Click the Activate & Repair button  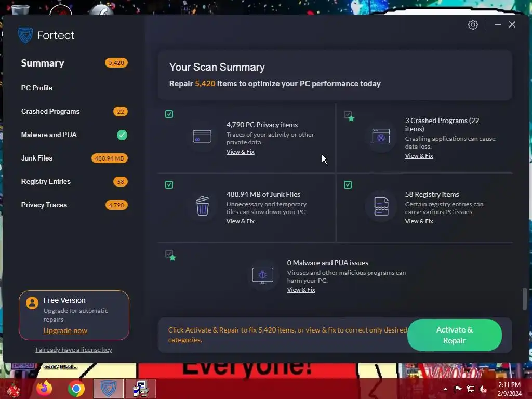[x=454, y=335]
